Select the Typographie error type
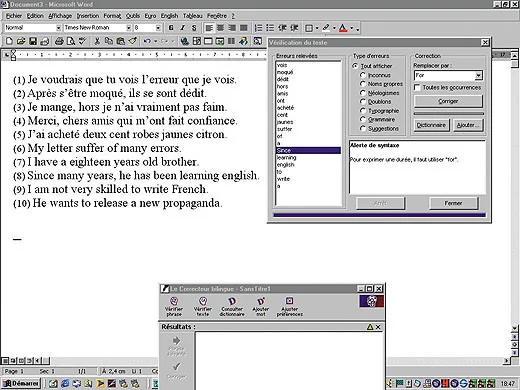 [363, 110]
